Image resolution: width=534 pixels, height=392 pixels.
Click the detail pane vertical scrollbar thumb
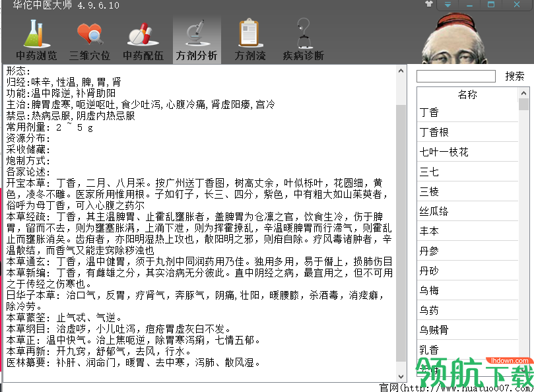(x=401, y=234)
